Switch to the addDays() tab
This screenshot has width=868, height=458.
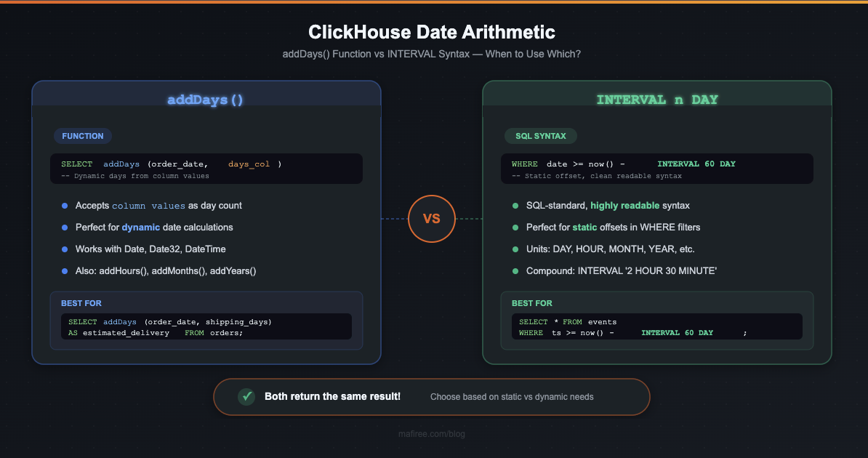point(206,99)
